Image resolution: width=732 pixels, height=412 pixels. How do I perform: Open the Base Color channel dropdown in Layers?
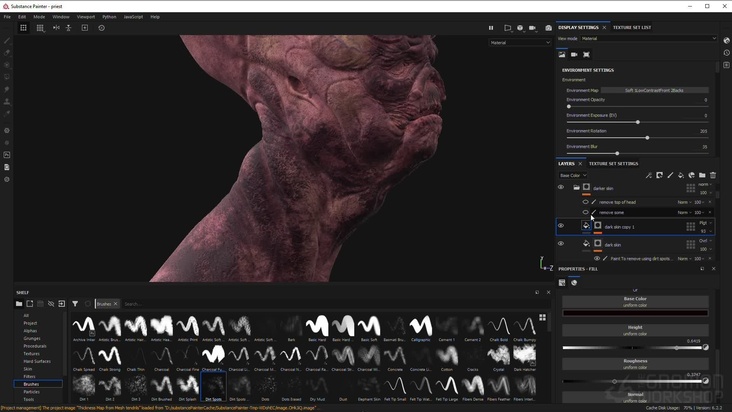(573, 175)
